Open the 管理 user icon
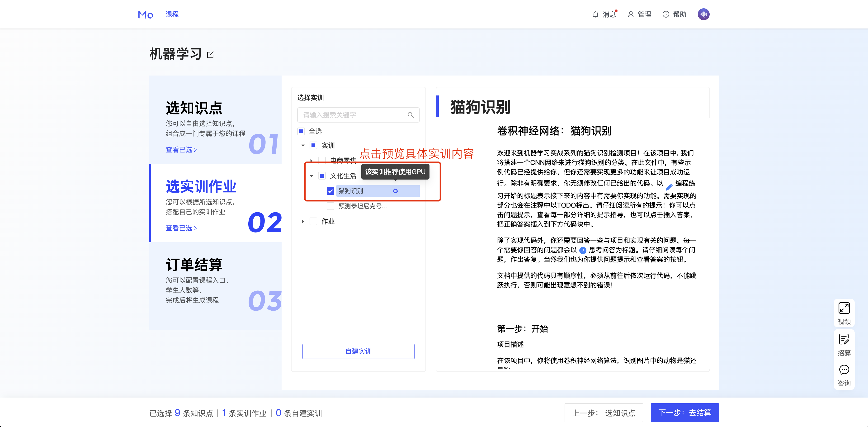This screenshot has width=868, height=427. click(630, 14)
